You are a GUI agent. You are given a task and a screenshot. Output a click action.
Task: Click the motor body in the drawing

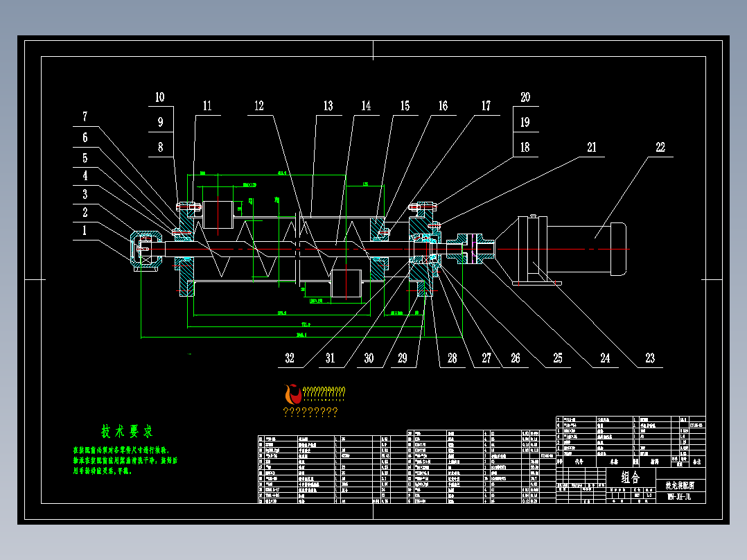[x=586, y=249]
